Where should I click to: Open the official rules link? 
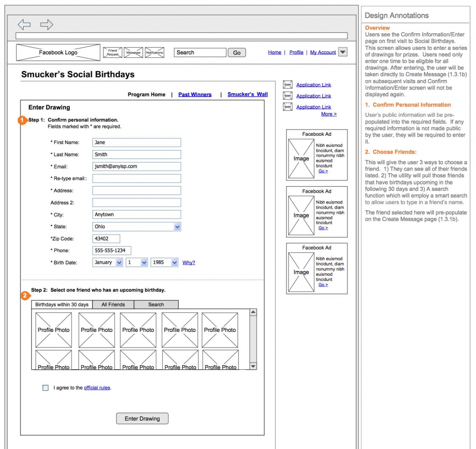[97, 388]
